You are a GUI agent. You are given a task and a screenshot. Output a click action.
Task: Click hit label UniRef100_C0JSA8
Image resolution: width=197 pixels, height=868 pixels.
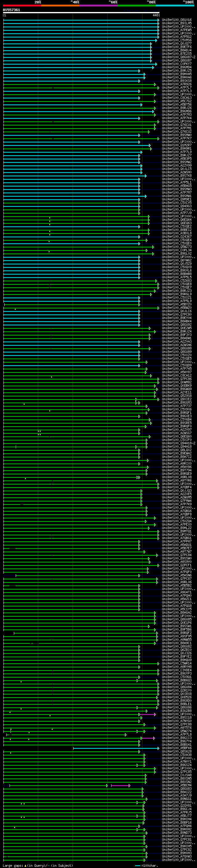coord(177,775)
